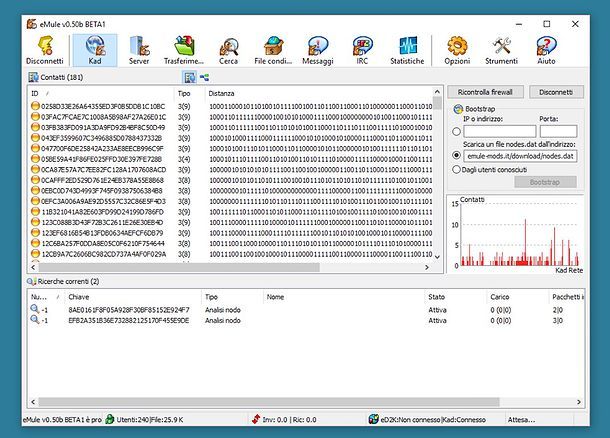Click the Kad:Connesso status bar text
The width and height of the screenshot is (610, 438).
[x=465, y=419]
